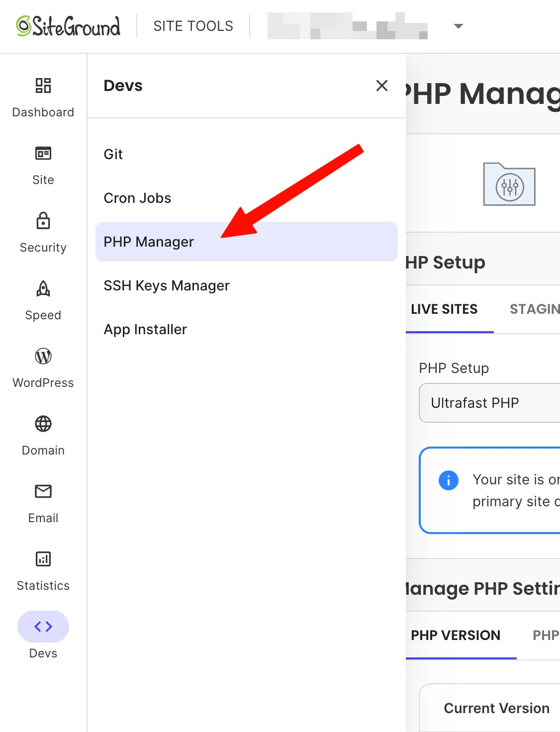Screen dimensions: 560x732
Task: Expand the site selector dropdown arrow
Action: click(x=459, y=26)
